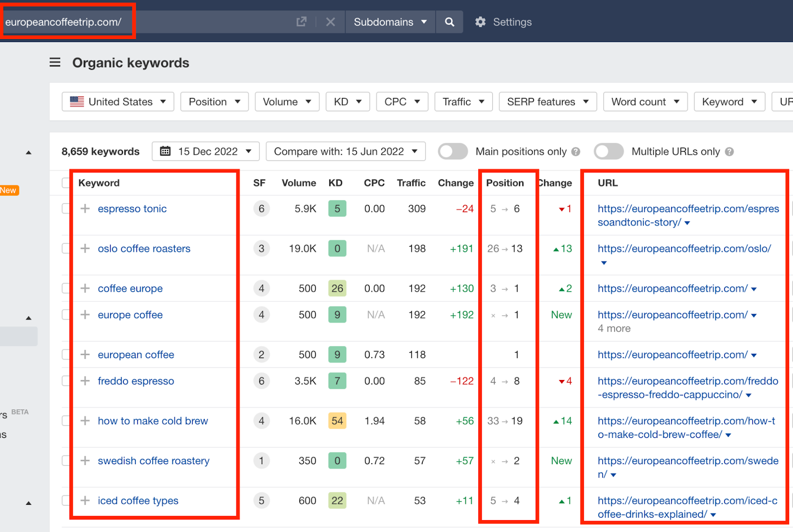
Task: Show the 4 more URLs for europe coffee
Action: tap(614, 328)
